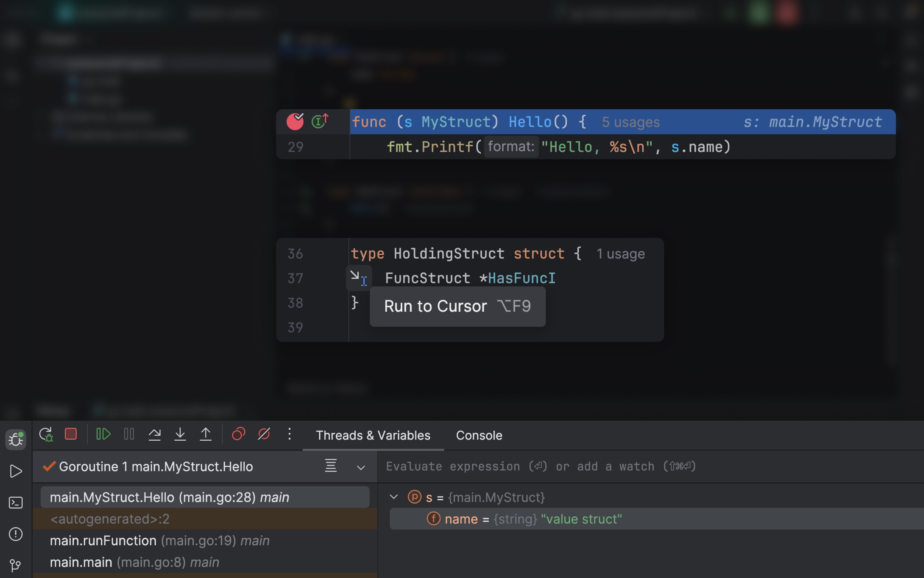Image resolution: width=924 pixels, height=578 pixels.
Task: Stop the debug session
Action: (x=71, y=434)
